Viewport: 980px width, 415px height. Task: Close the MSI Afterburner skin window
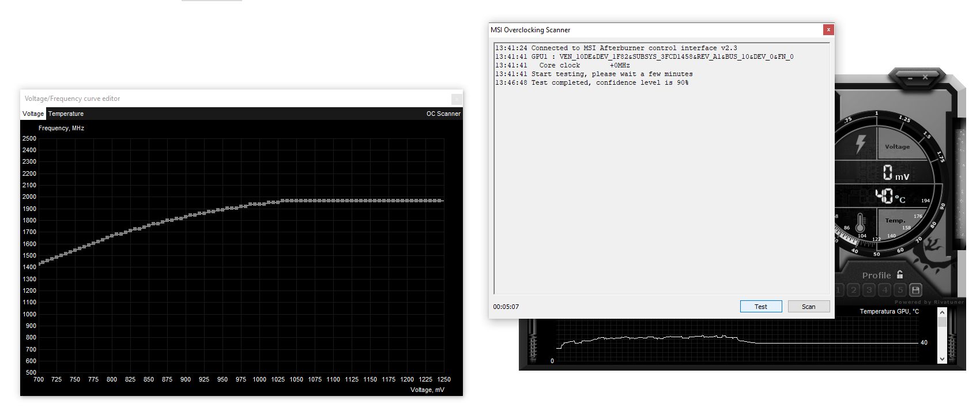pyautogui.click(x=925, y=77)
